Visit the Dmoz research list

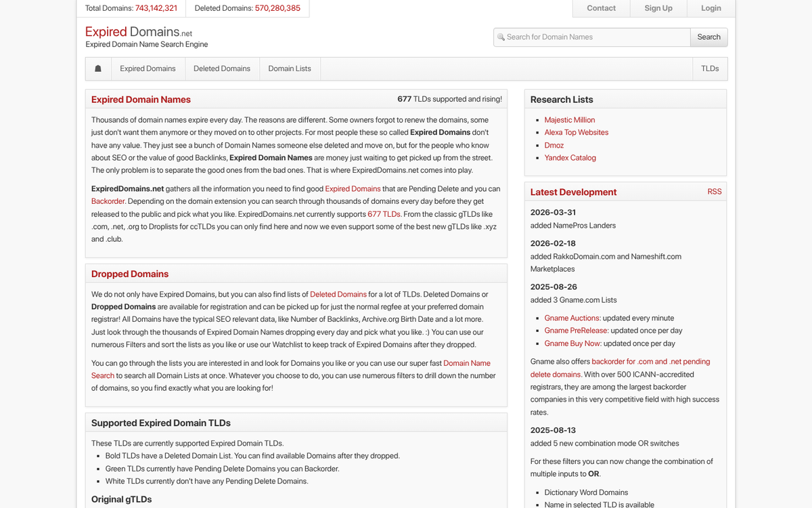(554, 145)
